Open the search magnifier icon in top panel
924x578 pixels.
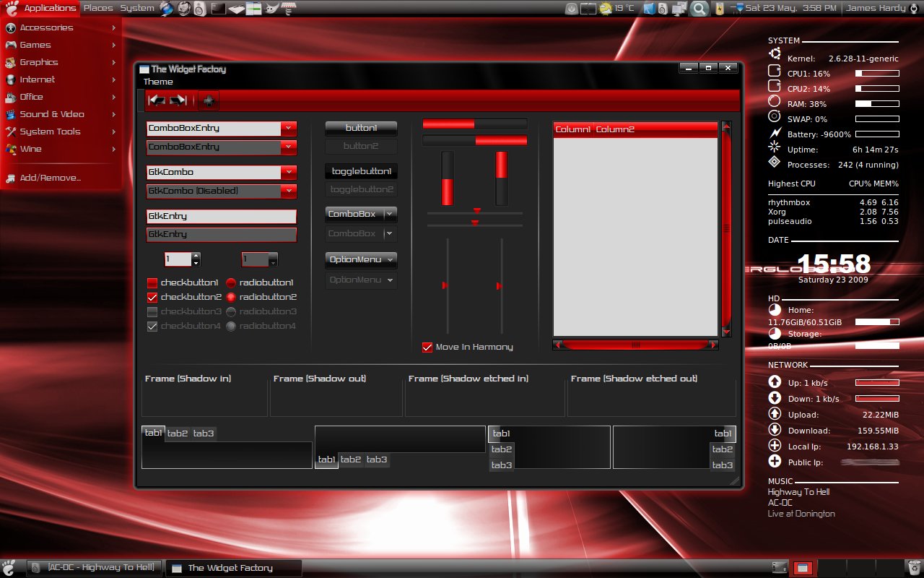[698, 8]
